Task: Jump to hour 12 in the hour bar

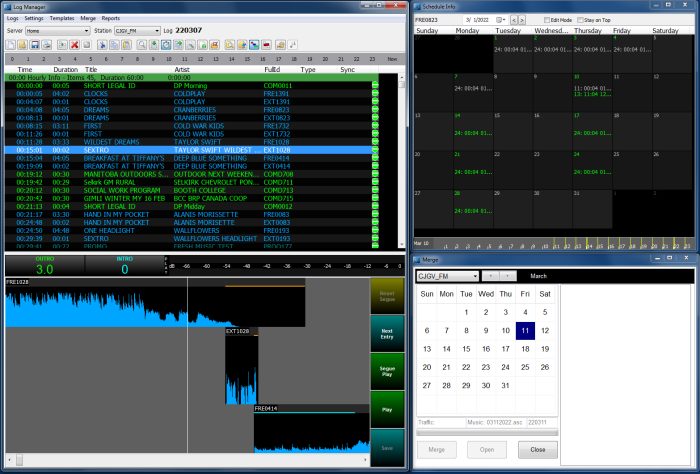Action: [200, 59]
